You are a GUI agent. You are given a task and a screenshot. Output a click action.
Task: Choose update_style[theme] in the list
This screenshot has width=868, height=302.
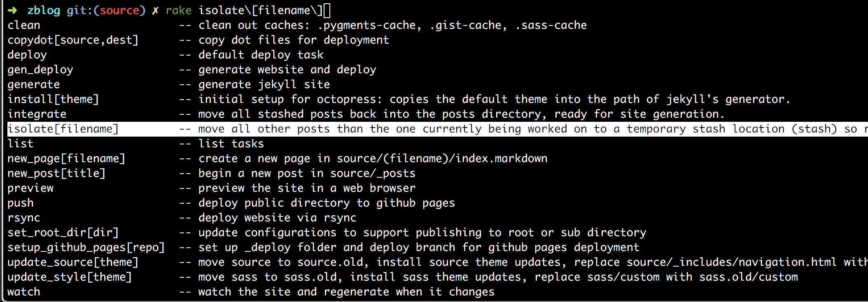[70, 277]
